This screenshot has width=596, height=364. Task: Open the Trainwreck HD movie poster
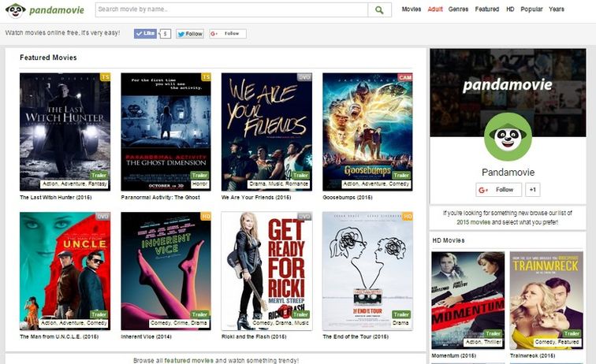pos(546,300)
